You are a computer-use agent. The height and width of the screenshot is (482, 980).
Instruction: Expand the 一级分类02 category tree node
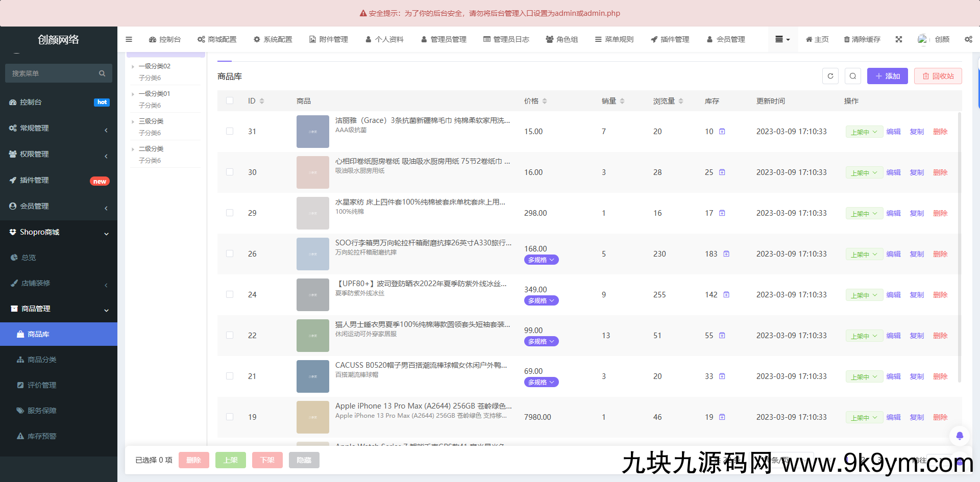[x=133, y=66]
